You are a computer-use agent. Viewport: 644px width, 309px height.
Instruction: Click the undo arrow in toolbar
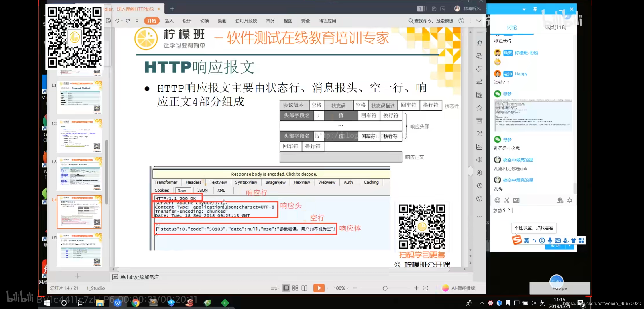[117, 21]
